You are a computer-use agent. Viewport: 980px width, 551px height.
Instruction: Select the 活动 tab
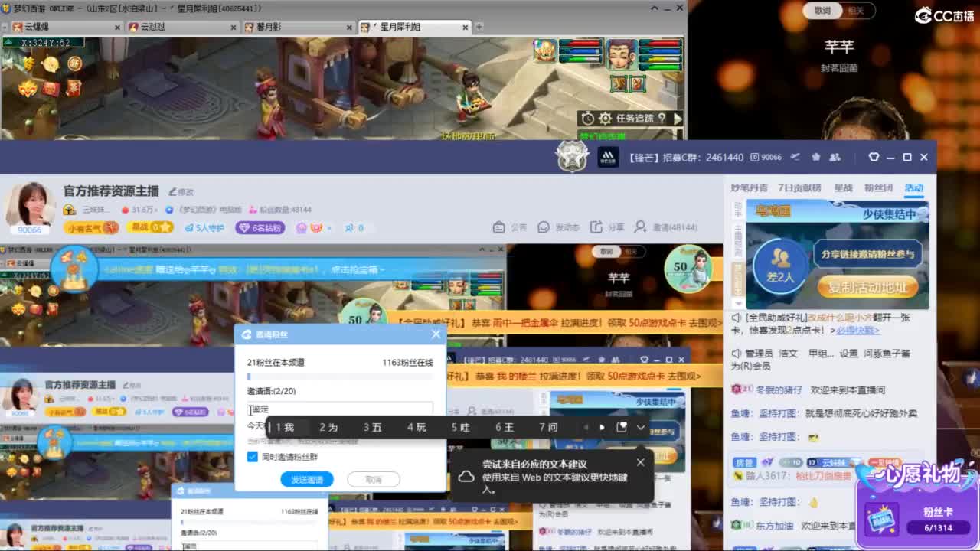pos(913,187)
